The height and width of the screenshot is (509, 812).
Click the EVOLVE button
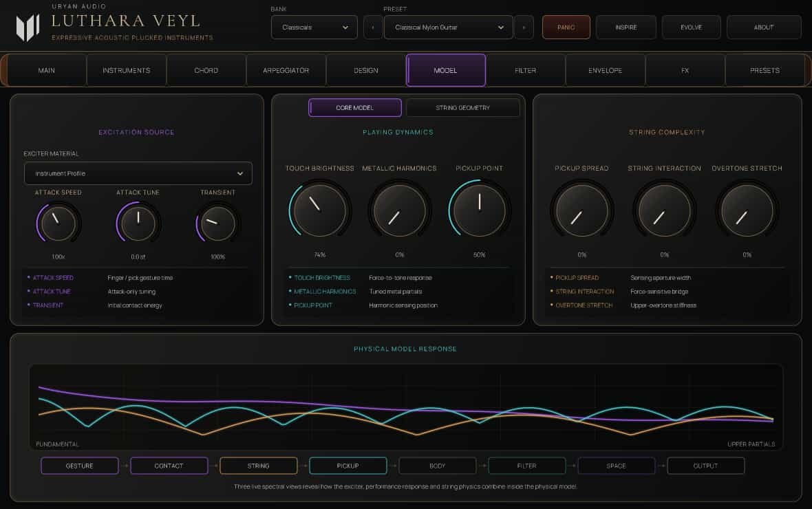(692, 28)
